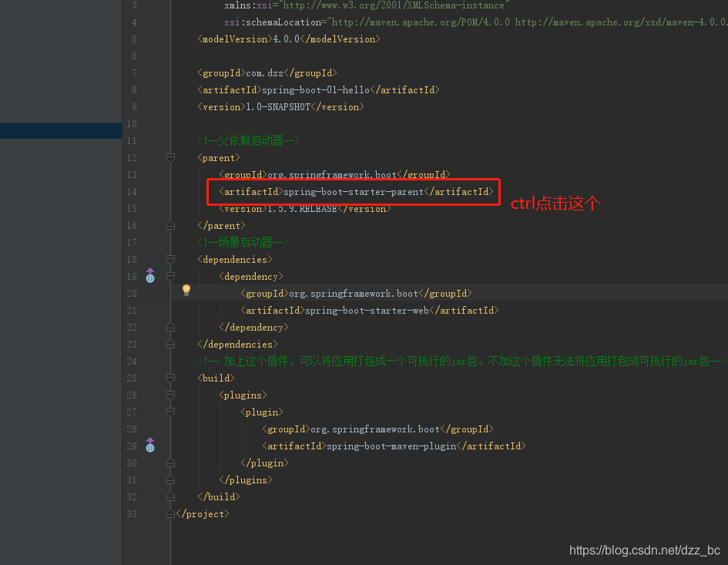728x565 pixels.
Task: Click the opening dependencies tag
Action: point(235,259)
